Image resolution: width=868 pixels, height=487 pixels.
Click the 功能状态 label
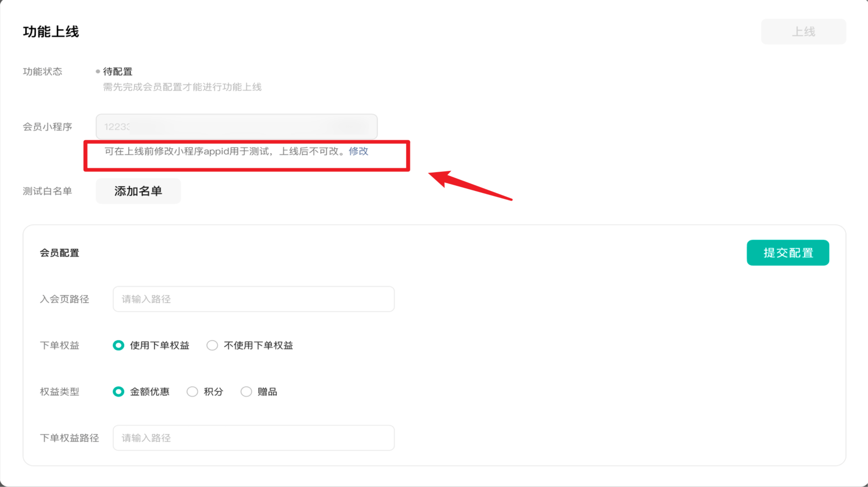42,71
